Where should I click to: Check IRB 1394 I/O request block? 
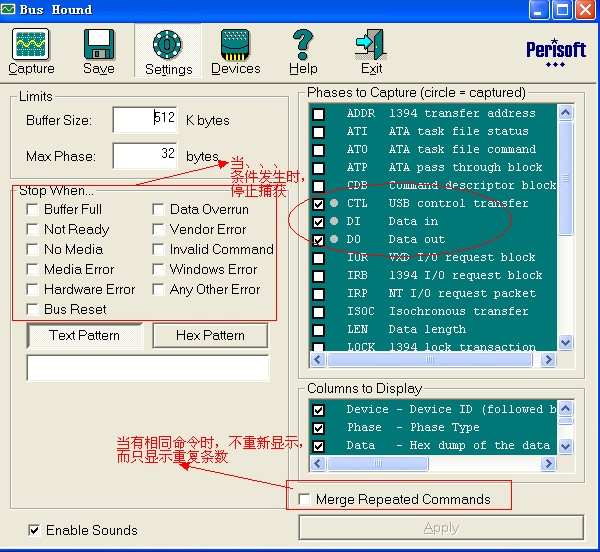tap(318, 276)
